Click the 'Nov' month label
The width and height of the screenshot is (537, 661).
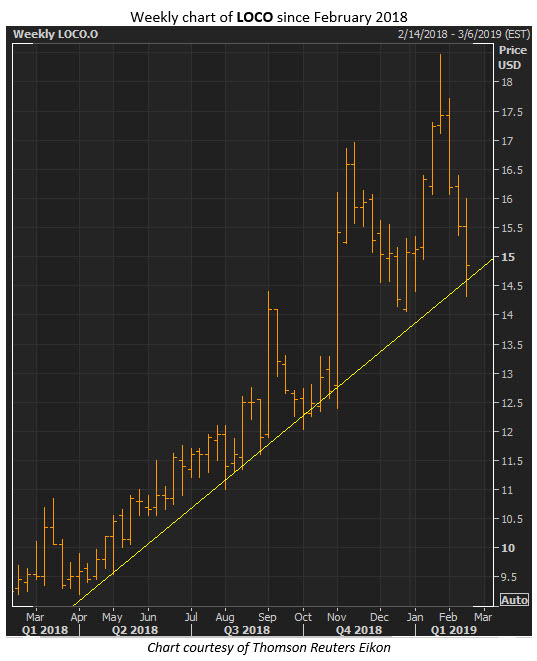click(x=336, y=617)
